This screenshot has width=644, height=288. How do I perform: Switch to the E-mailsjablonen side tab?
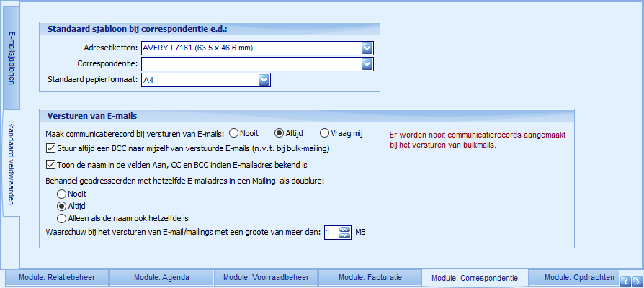12,58
